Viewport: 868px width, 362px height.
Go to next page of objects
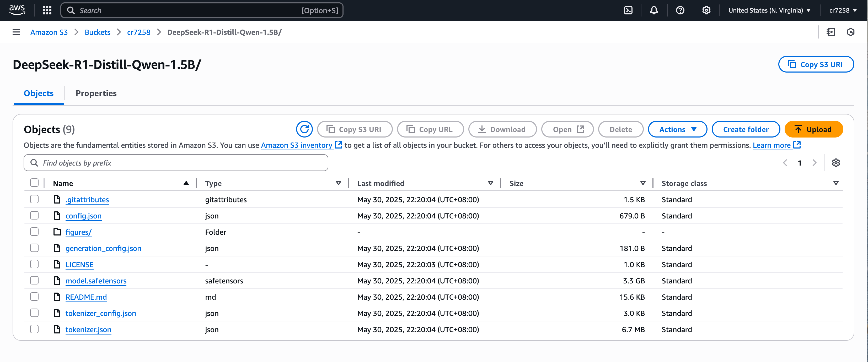pyautogui.click(x=815, y=163)
